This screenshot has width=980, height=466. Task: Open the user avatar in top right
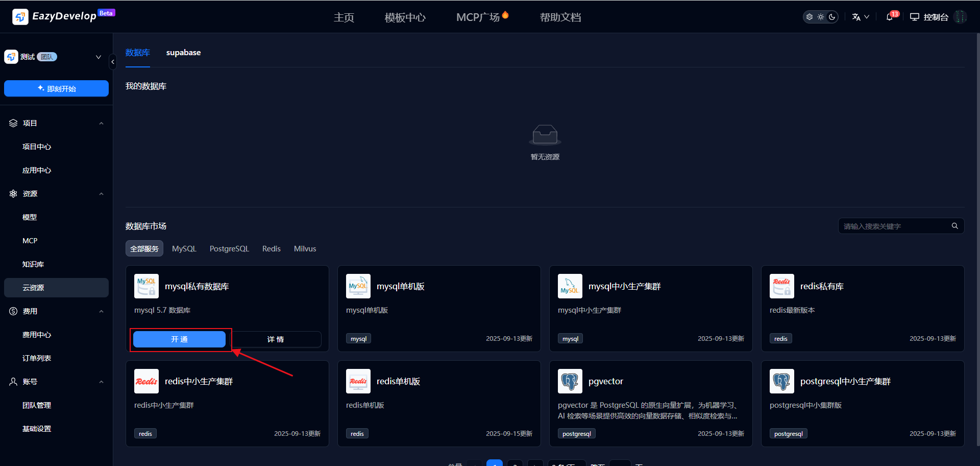click(960, 17)
